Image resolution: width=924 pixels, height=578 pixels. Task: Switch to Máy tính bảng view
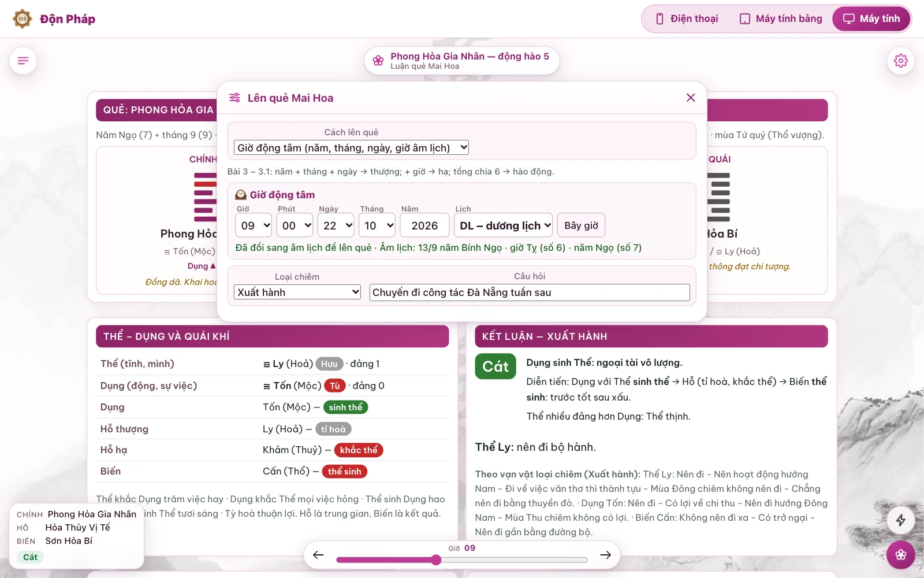coord(781,19)
